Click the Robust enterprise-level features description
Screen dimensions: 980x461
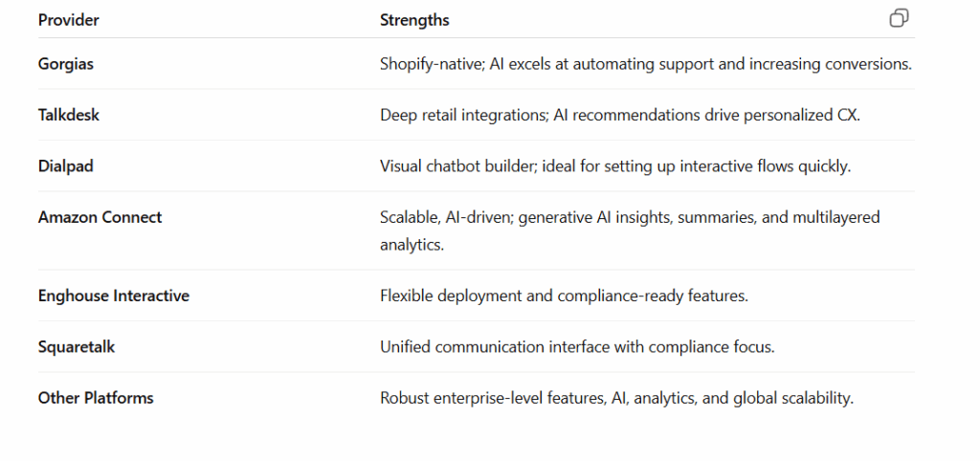616,398
